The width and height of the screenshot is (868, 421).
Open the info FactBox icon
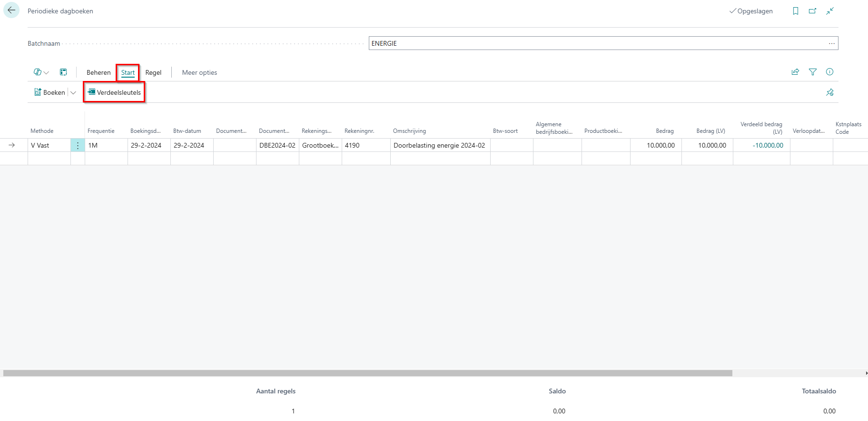[x=830, y=72]
